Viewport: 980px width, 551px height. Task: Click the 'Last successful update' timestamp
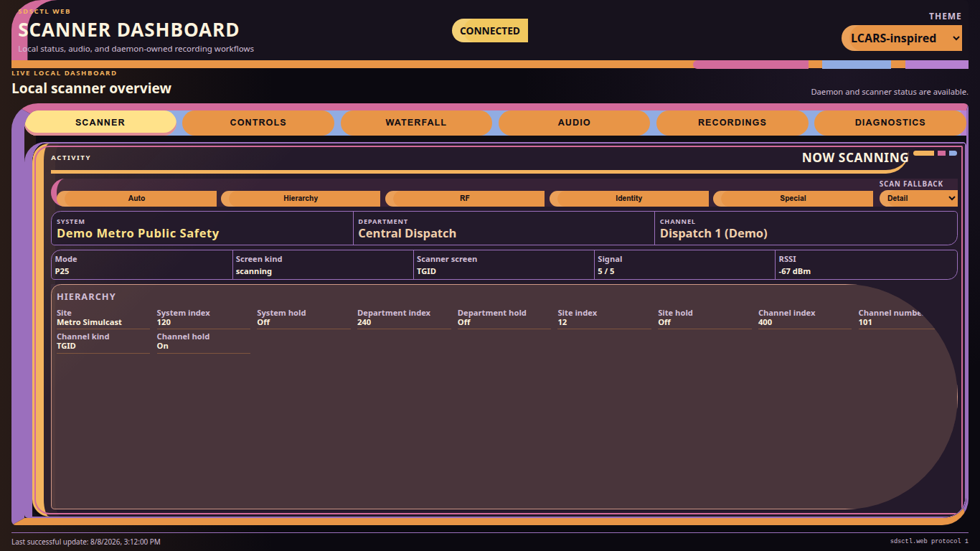click(x=86, y=542)
